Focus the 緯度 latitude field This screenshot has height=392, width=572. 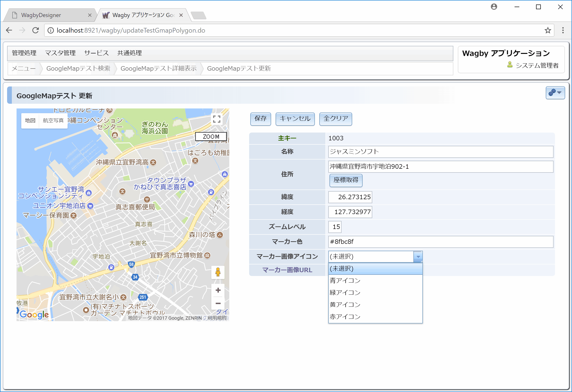(x=350, y=197)
